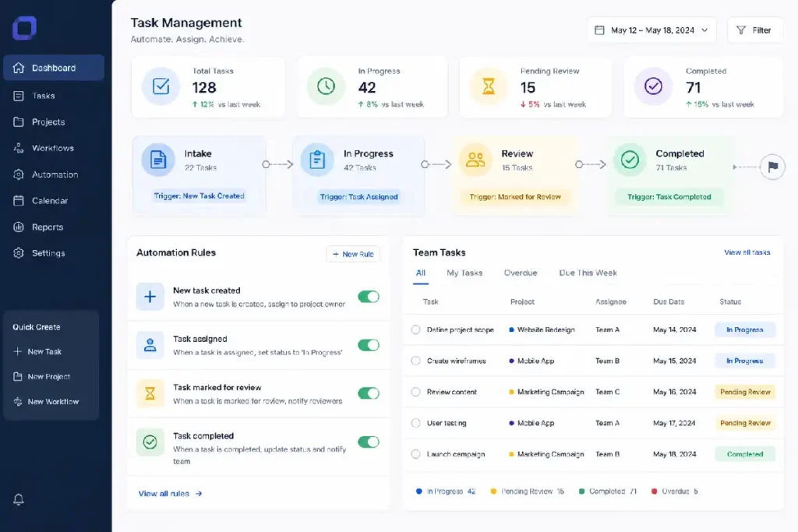Toggle the Task assigned rule switch

point(369,345)
